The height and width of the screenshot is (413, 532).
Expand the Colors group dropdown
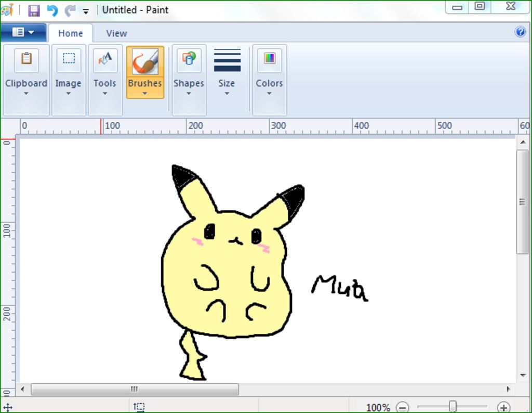click(269, 94)
